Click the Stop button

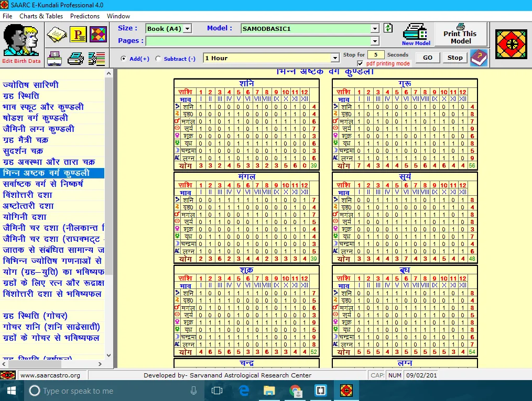pos(454,58)
